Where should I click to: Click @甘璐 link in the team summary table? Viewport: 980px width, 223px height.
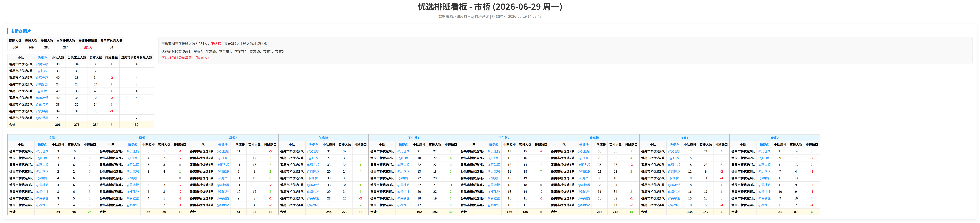(42, 71)
